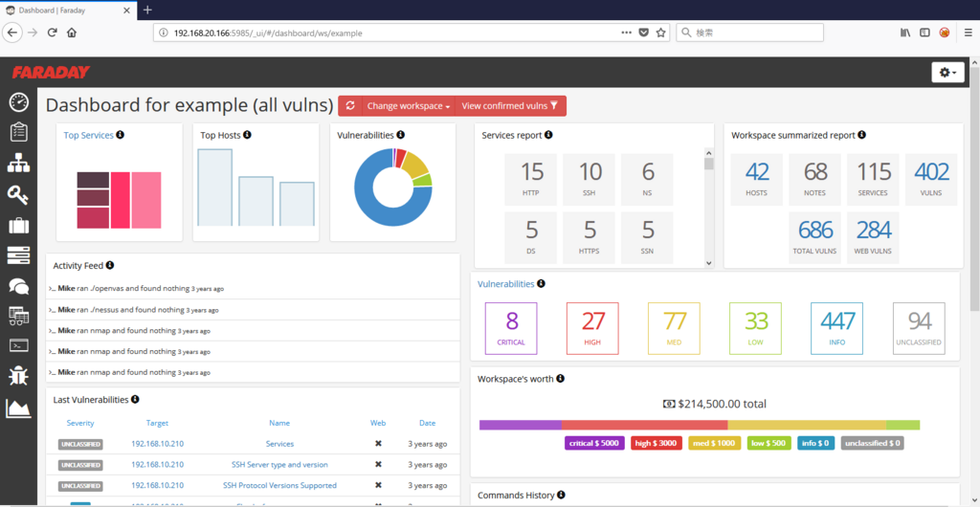Click the high $ 3000 red label
Viewport: 980px width, 507px height.
pyautogui.click(x=655, y=443)
